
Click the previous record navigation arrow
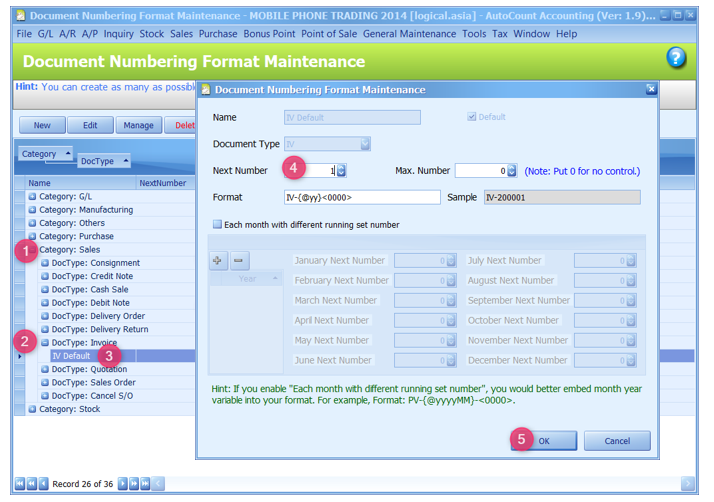tap(43, 484)
